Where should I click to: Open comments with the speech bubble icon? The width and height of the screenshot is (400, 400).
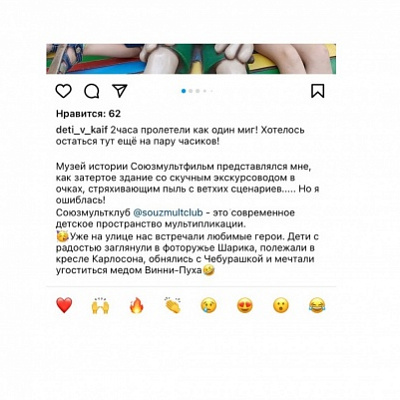92,91
